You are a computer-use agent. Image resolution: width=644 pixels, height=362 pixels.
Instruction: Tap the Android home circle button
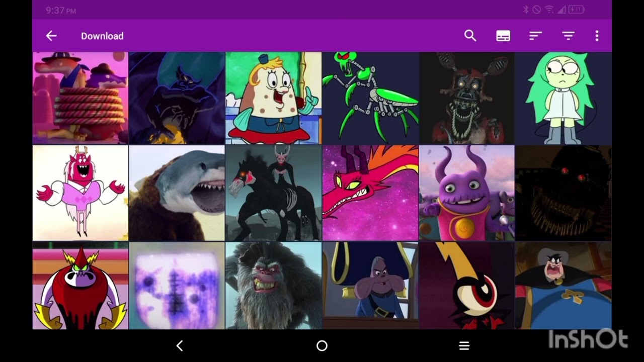coord(322,345)
